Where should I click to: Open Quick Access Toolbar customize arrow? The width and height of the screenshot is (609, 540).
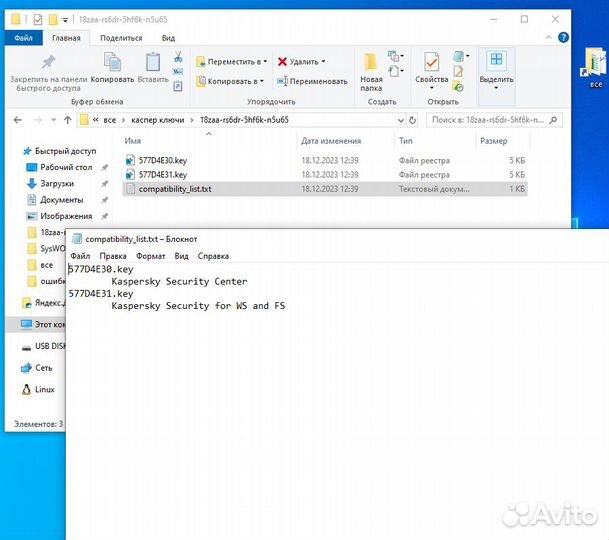coord(65,19)
